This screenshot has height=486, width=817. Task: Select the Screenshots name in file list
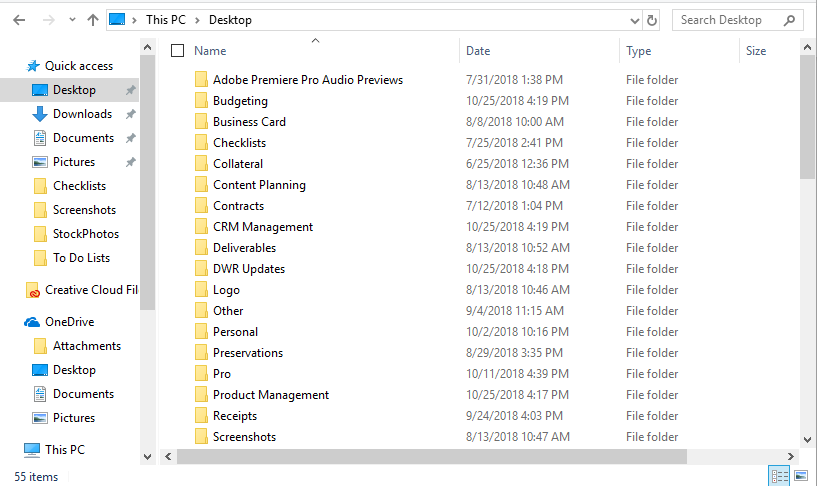[x=244, y=437]
